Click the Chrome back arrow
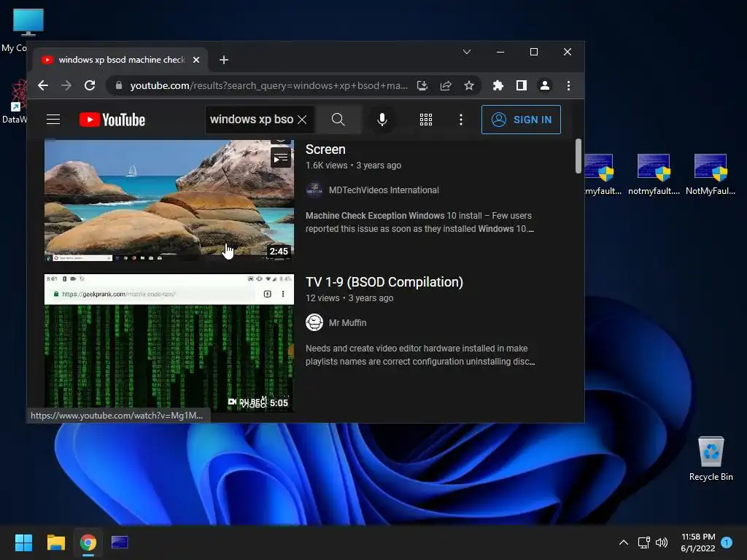Image resolution: width=747 pixels, height=560 pixels. pos(43,85)
